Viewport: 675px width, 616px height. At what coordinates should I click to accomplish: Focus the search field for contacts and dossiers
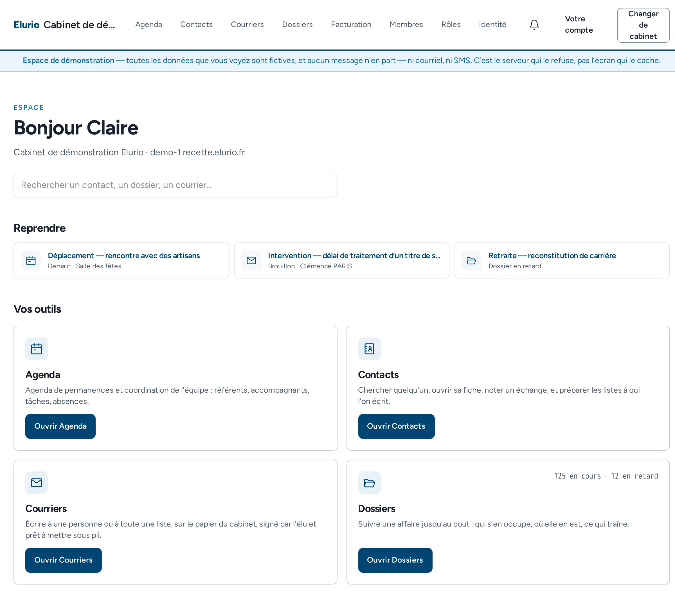click(x=175, y=185)
